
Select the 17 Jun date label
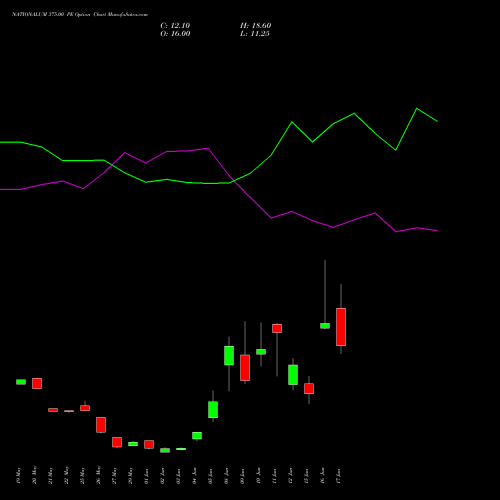[338, 476]
